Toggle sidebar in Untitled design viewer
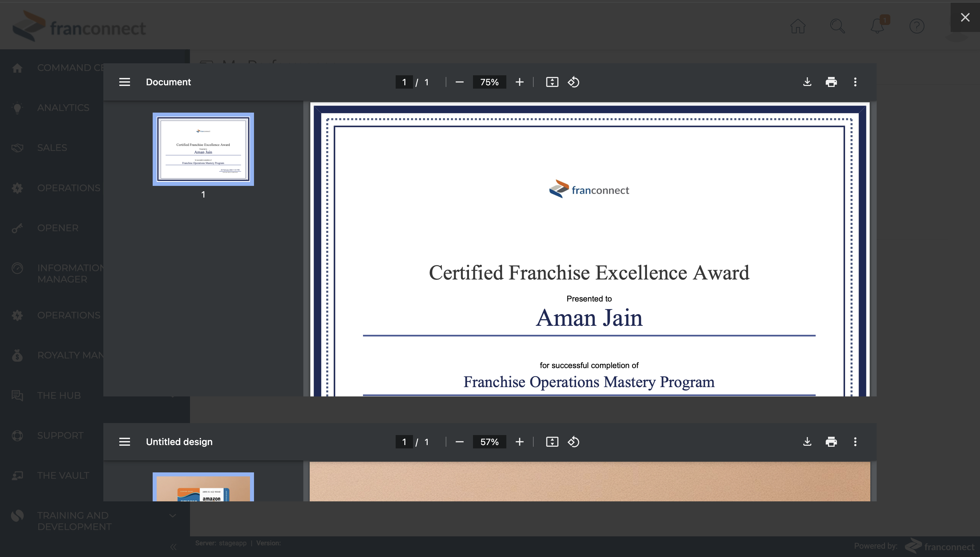 (124, 442)
